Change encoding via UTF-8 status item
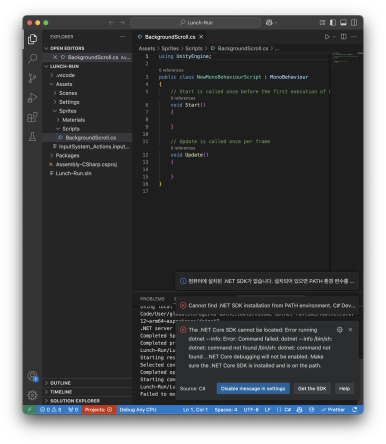 pos(251,410)
